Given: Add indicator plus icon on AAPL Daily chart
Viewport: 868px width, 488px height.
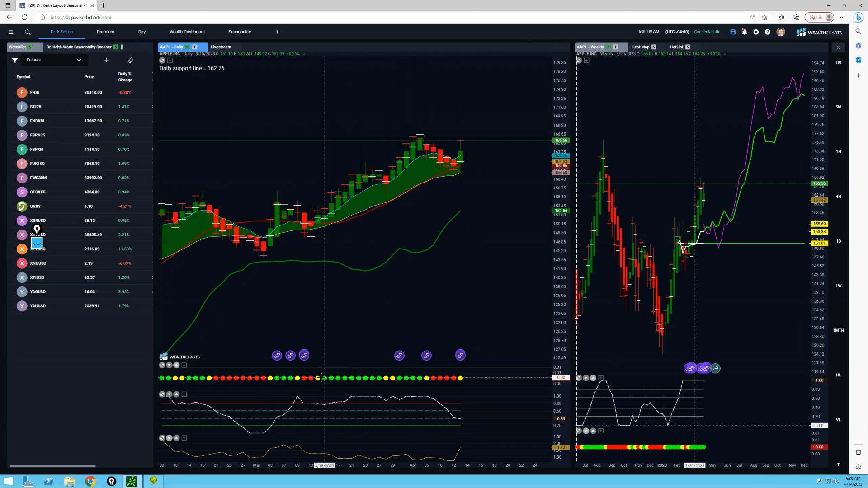Looking at the screenshot, I should click(170, 61).
